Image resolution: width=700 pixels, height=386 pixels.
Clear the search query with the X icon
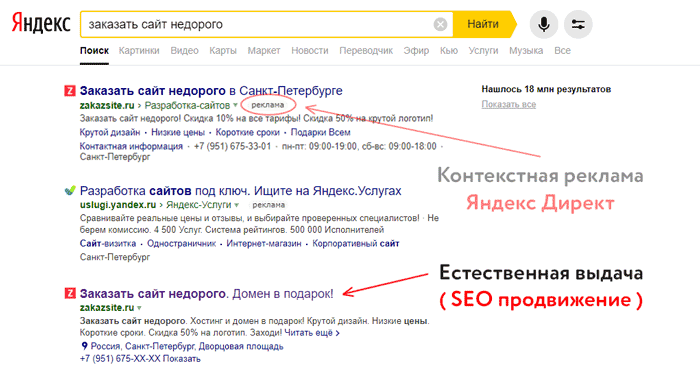(x=440, y=24)
